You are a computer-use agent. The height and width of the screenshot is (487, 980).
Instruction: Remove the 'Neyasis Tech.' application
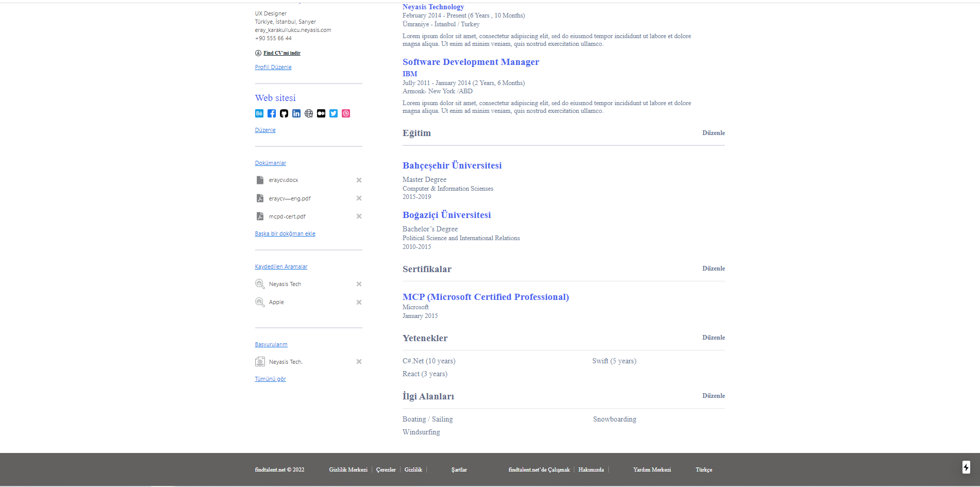coord(359,361)
